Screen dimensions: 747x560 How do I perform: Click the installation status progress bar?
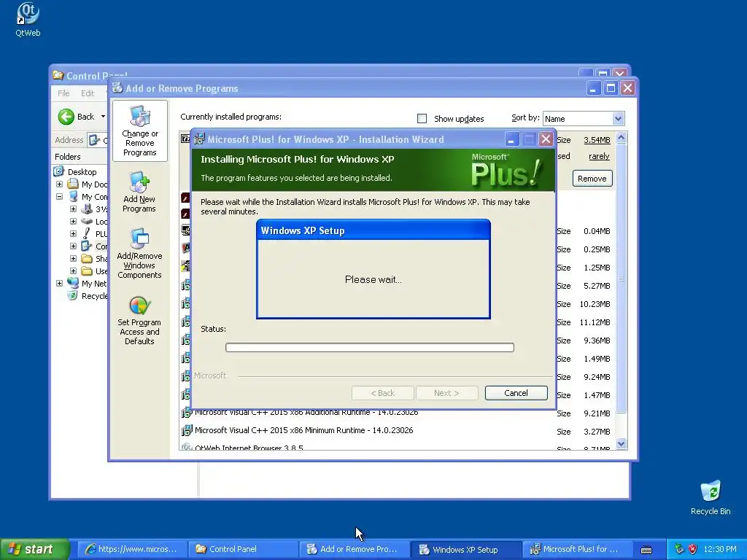[370, 347]
